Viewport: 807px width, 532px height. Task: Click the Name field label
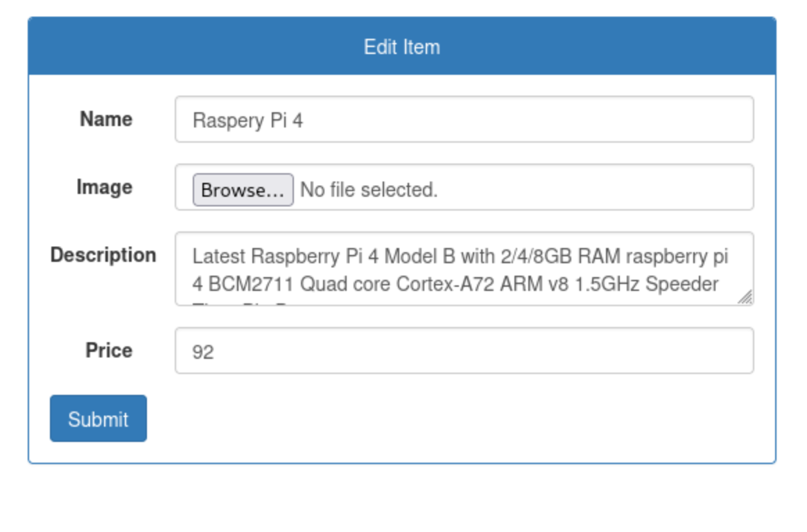pyautogui.click(x=105, y=119)
